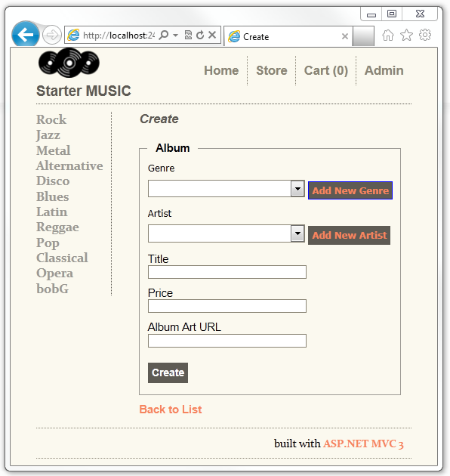Browse the Pop genre
The image size is (450, 476).
tap(48, 243)
